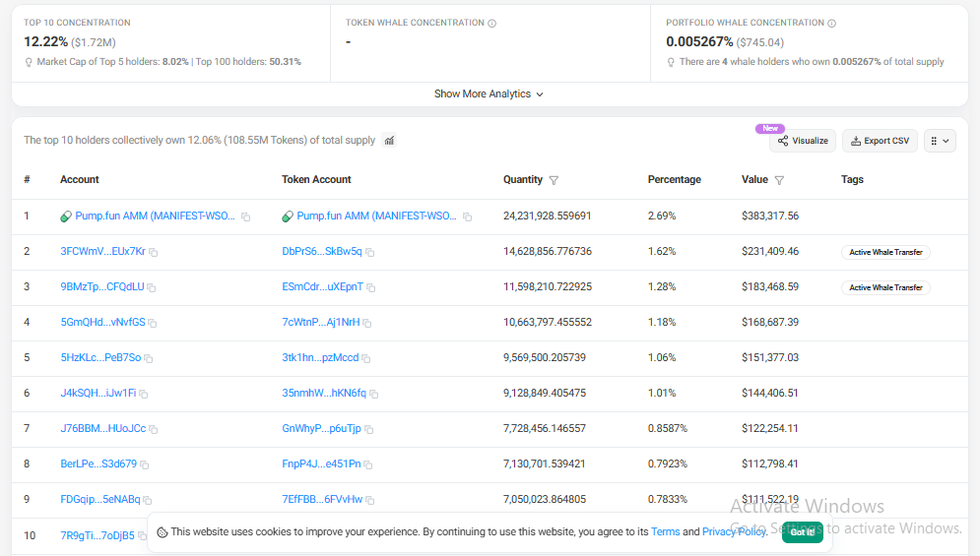Open token account ESmCdr...uXEpnT
This screenshot has width=980, height=556.
[322, 286]
